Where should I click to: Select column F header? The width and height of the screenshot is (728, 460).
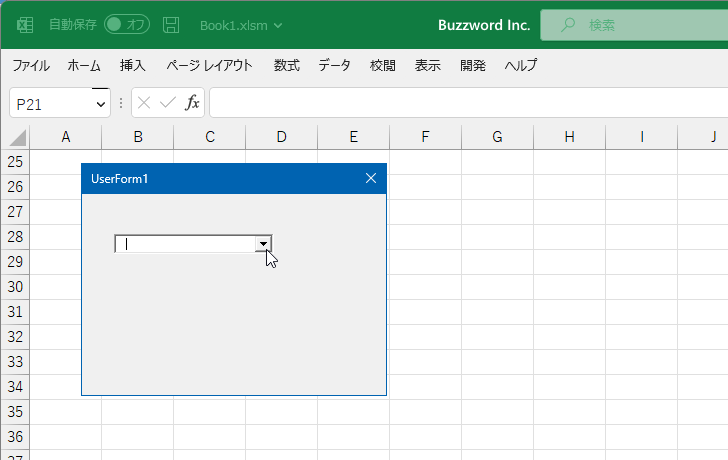(x=425, y=137)
